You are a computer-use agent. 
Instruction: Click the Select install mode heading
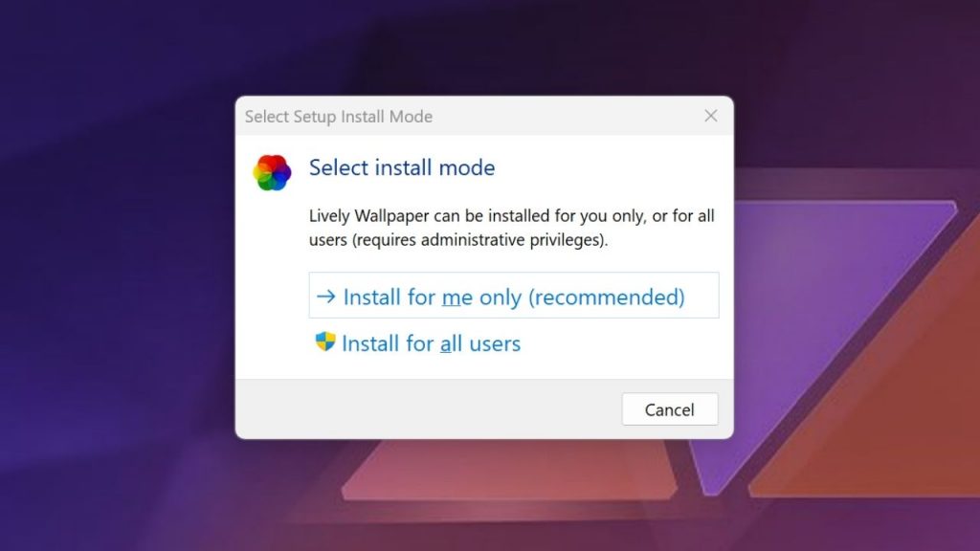pos(402,167)
